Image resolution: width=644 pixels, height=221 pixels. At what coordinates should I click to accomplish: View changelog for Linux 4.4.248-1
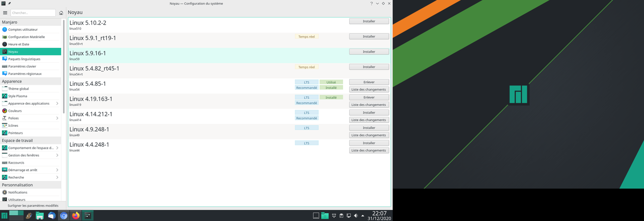(x=369, y=151)
